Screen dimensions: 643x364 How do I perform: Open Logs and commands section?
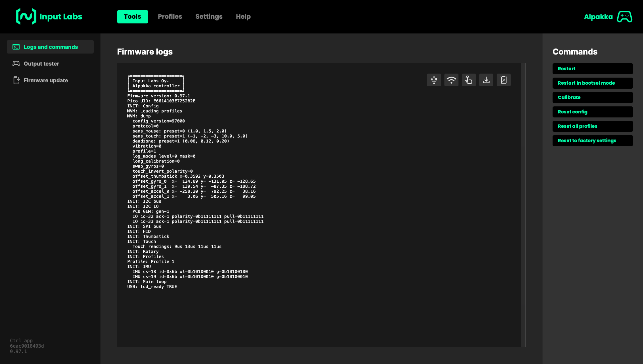click(50, 47)
